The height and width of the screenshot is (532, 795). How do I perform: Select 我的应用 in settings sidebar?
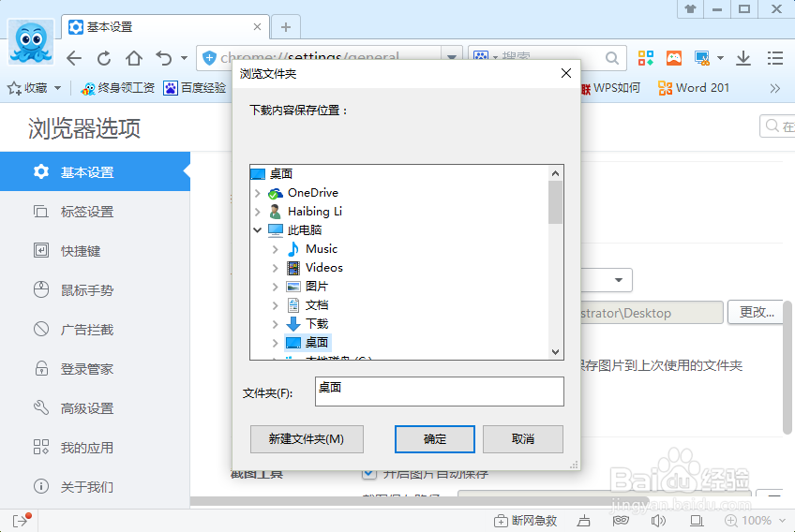click(x=95, y=448)
